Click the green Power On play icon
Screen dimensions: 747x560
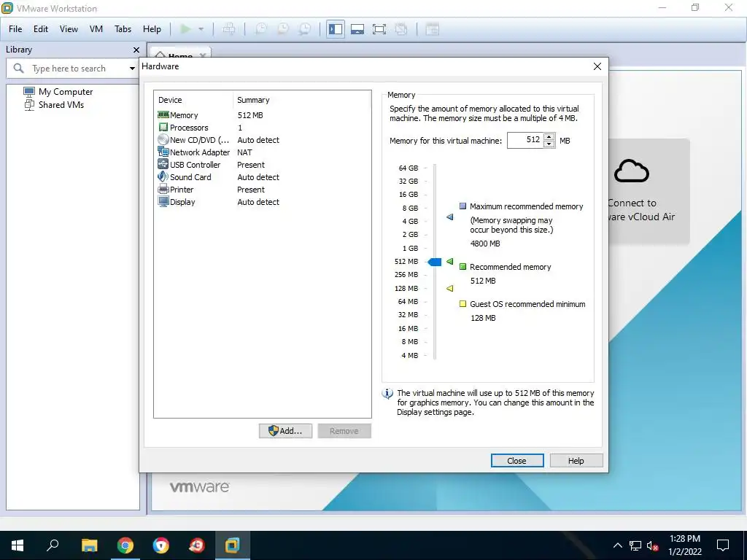point(185,29)
